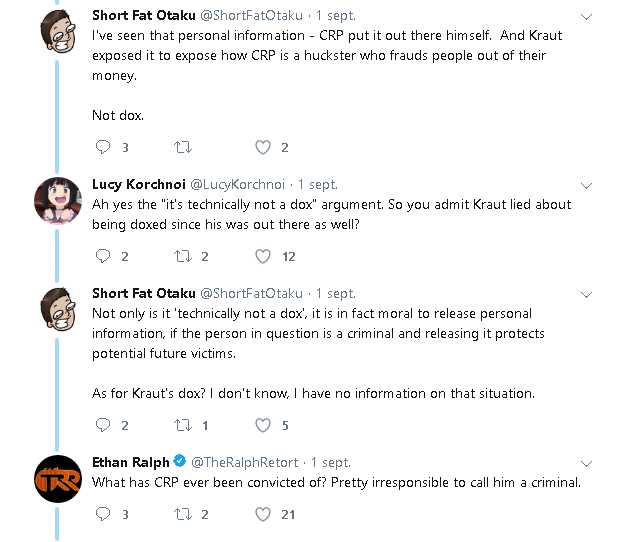Reply to Short Fat Otaku's 'Not dox' tweet
This screenshot has width=630, height=542.
pyautogui.click(x=103, y=147)
